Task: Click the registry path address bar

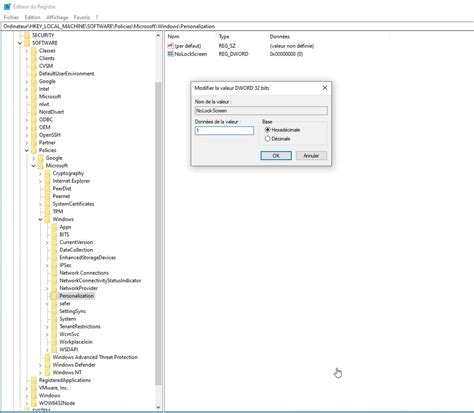Action: [237, 26]
